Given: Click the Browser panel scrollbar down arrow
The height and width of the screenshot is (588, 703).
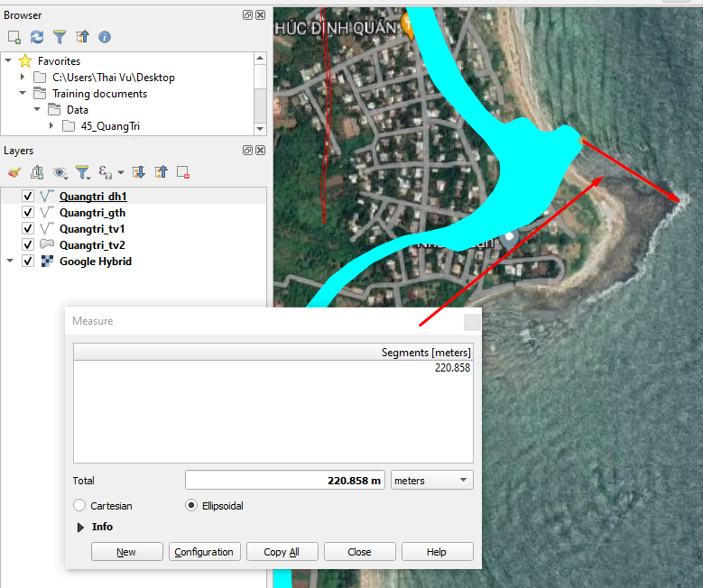Looking at the screenshot, I should (x=260, y=129).
